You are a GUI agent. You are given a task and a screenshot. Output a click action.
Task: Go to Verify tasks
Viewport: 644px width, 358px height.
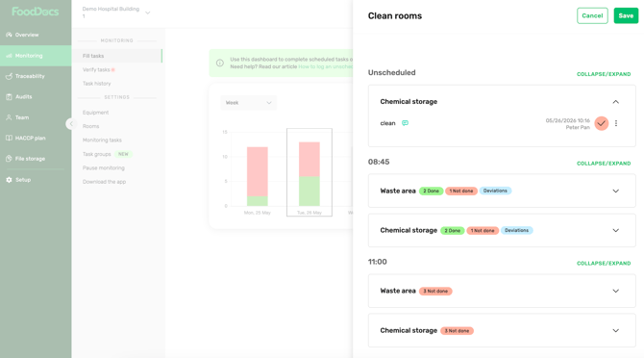pos(96,70)
